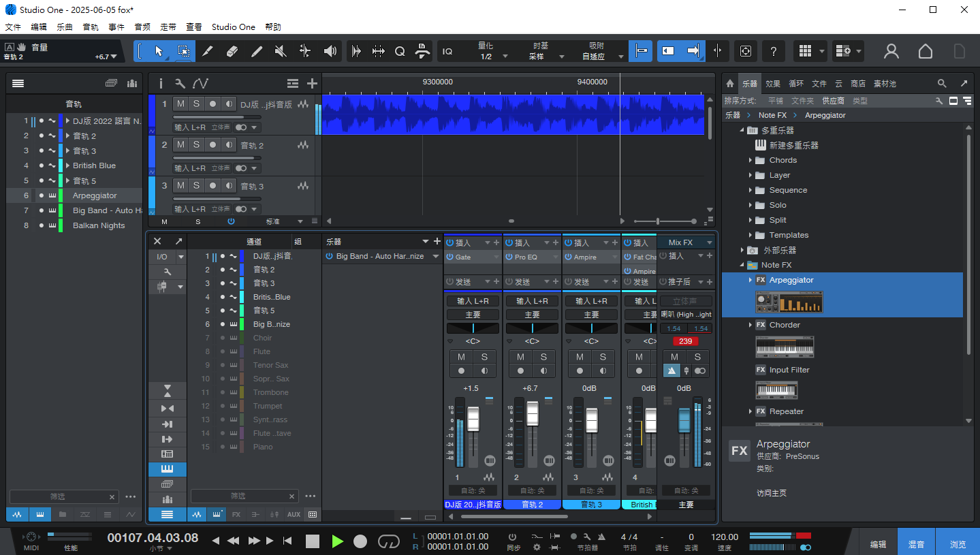Screen dimensions: 980x555
Task: Expand the Templates folder in browser
Action: [750, 236]
